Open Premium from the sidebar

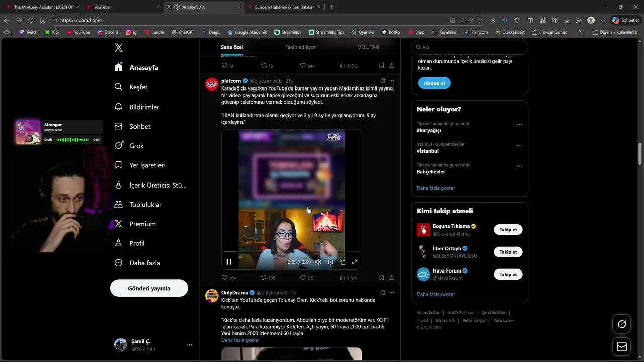point(135,224)
